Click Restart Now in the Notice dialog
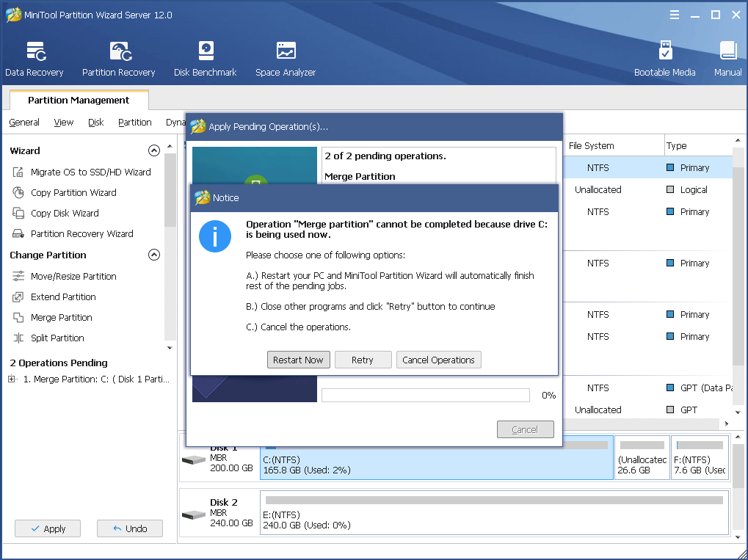 298,360
